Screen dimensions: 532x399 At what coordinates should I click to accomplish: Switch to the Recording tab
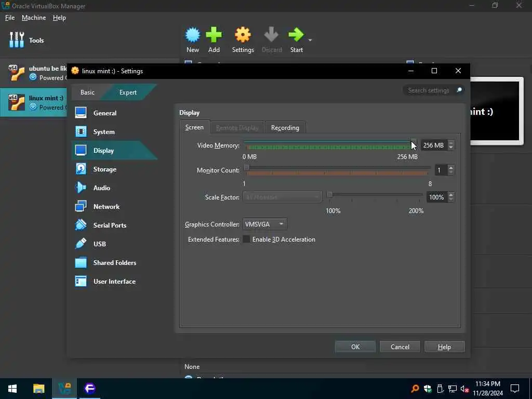(x=285, y=128)
